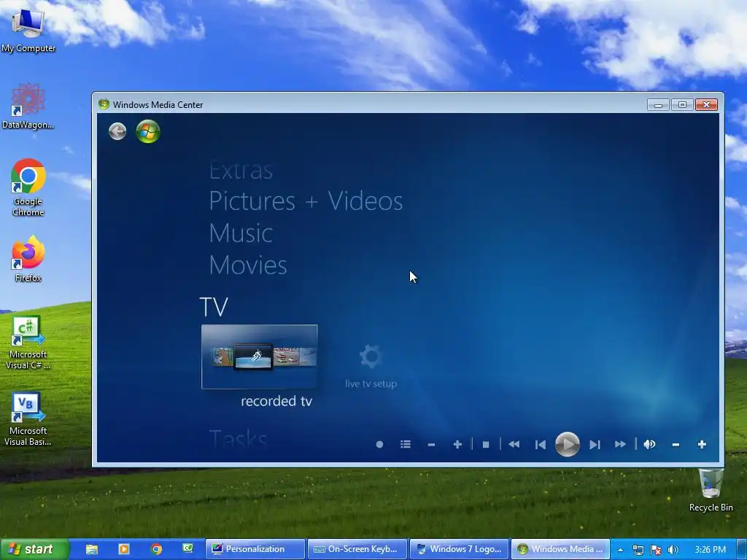This screenshot has height=560, width=747.
Task: Launch Visual C# from quick launch bar
Action: click(x=187, y=548)
